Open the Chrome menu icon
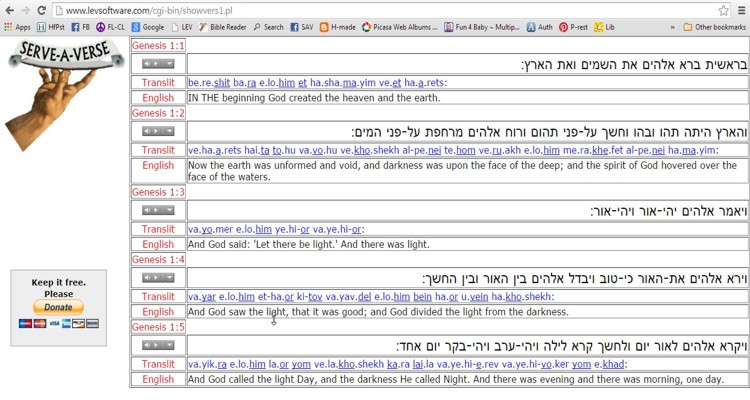Screen dimensions: 750x400 click(x=740, y=10)
